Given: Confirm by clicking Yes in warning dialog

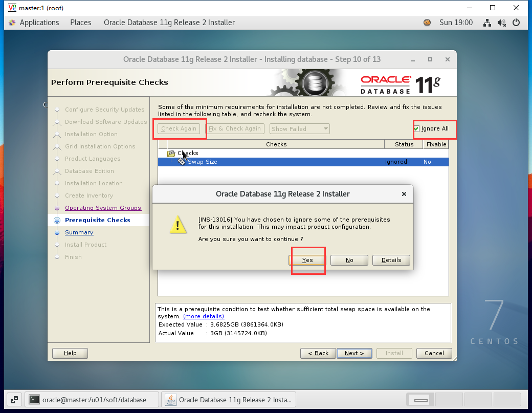Looking at the screenshot, I should [307, 260].
